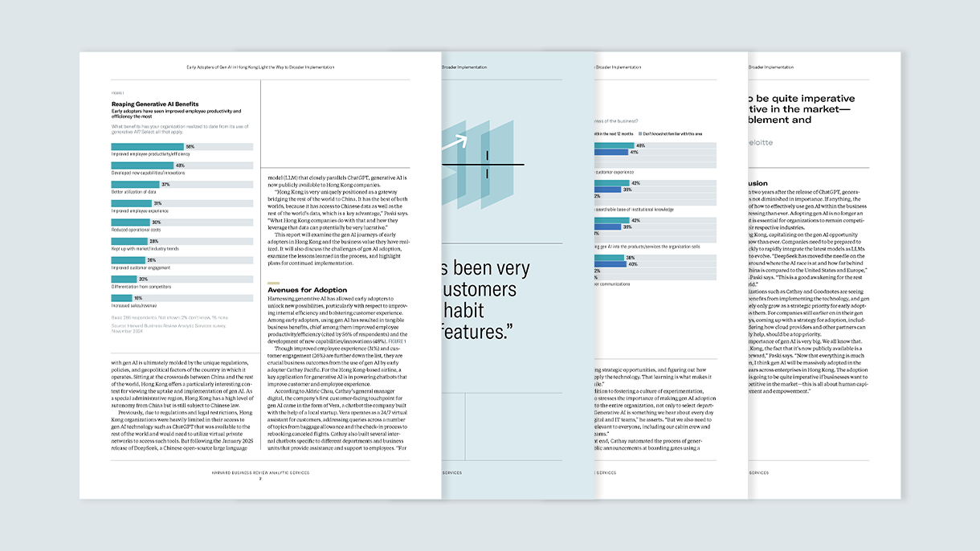The image size is (980, 551).
Task: Click the "Reaping Generative AI Benefits" chart title
Action: coord(156,104)
